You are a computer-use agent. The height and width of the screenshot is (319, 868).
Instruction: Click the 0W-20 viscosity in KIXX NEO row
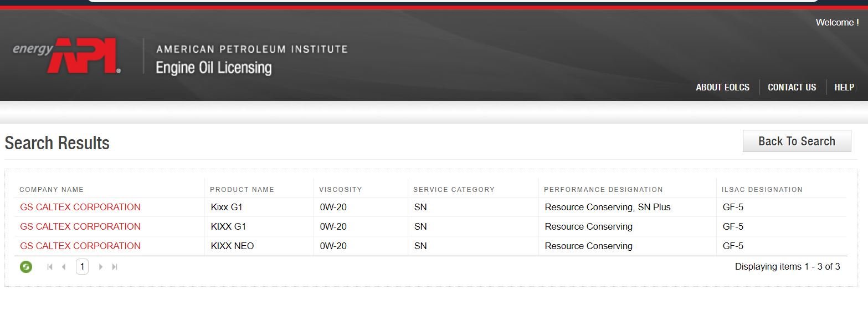pyautogui.click(x=333, y=246)
